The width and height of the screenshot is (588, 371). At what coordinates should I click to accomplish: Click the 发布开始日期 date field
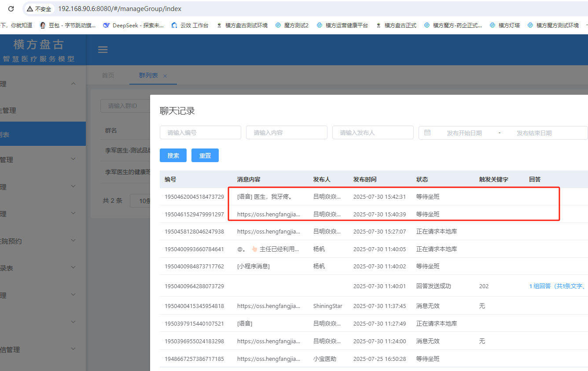point(464,133)
